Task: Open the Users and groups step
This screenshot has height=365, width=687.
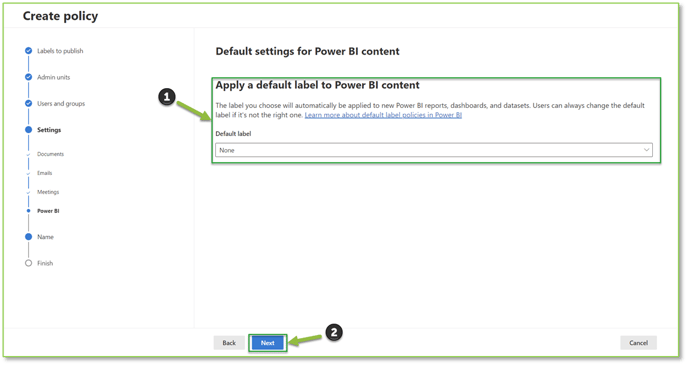Action: pos(61,103)
